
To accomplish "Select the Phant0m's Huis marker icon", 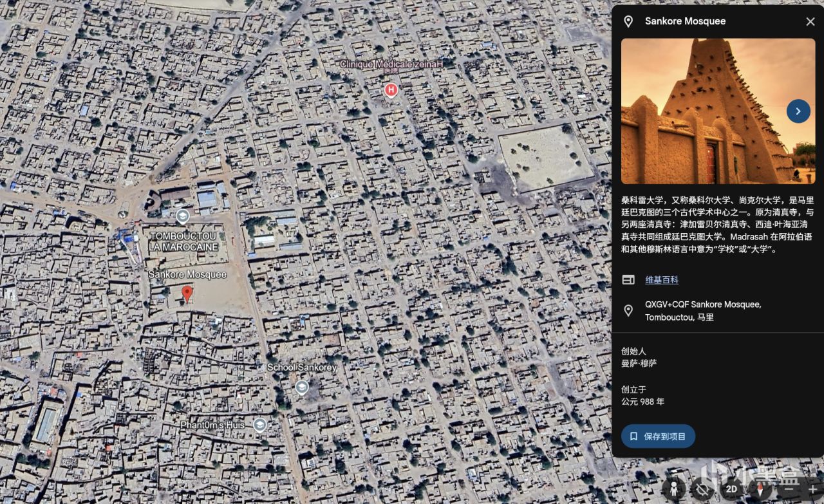I will point(259,425).
